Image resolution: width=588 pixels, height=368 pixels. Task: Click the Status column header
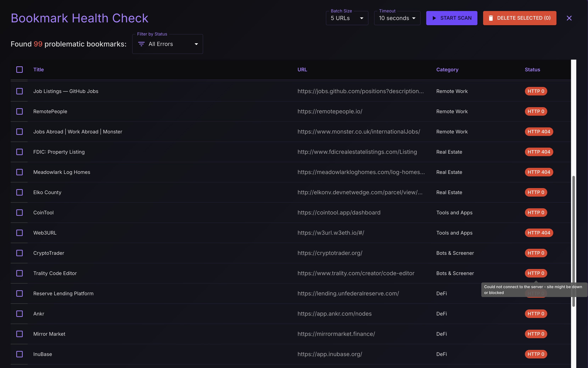pos(532,70)
